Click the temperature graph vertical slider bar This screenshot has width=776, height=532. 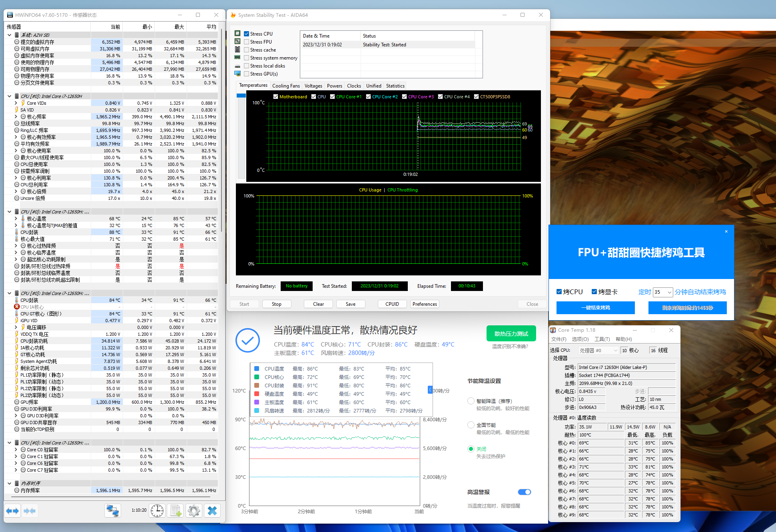click(241, 136)
